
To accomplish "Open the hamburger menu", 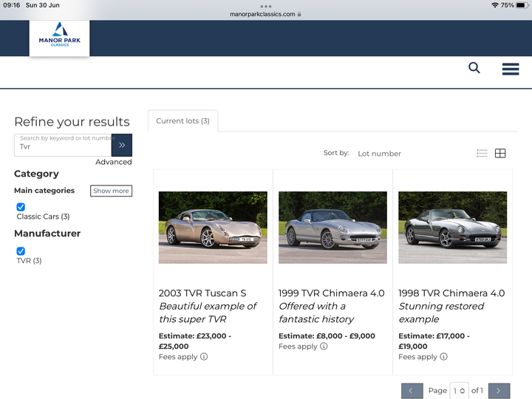I will coord(511,69).
